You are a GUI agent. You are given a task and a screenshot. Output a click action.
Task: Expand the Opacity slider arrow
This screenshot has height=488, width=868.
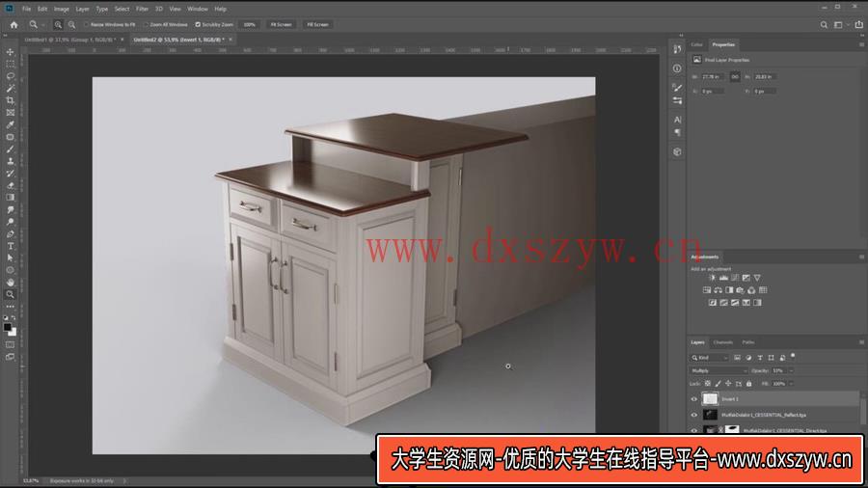pyautogui.click(x=791, y=370)
